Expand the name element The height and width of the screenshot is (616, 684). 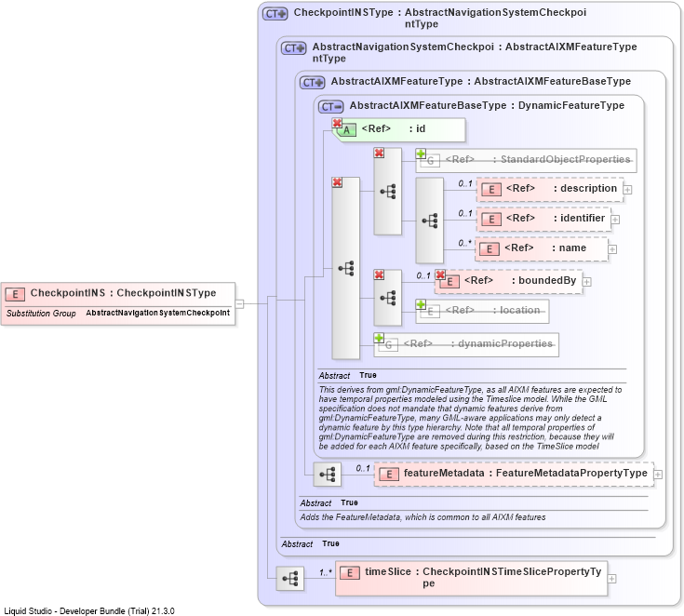[x=612, y=249]
